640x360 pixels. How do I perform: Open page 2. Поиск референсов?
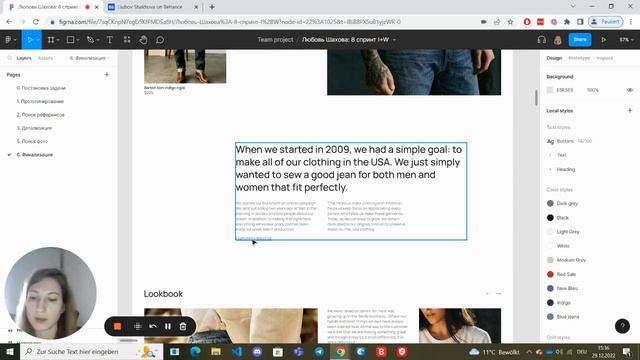point(40,115)
